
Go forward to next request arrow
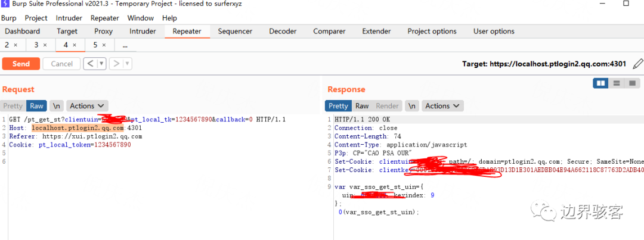(x=117, y=64)
